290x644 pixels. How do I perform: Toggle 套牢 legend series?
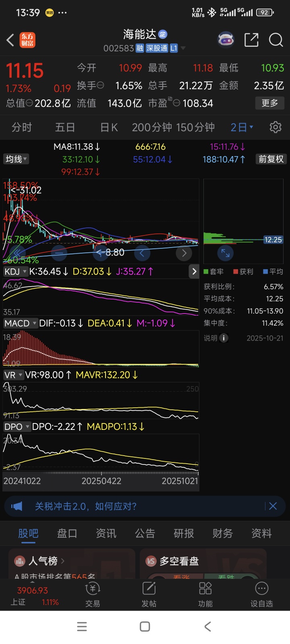point(213,272)
